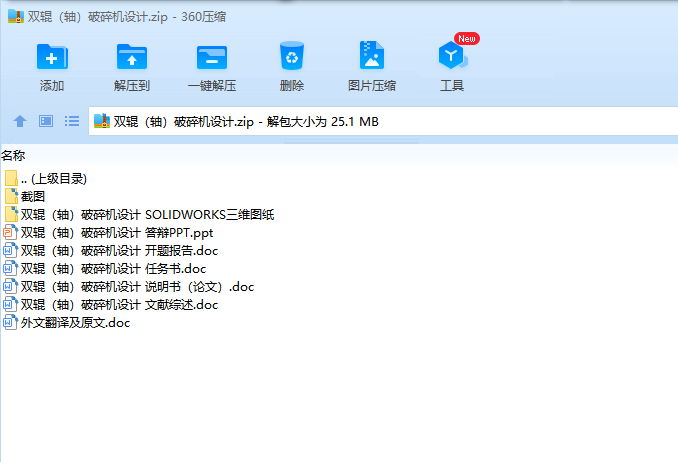Open the 工具 (Tools) icon with New badge
Viewport: 678px width, 462px height.
point(453,55)
